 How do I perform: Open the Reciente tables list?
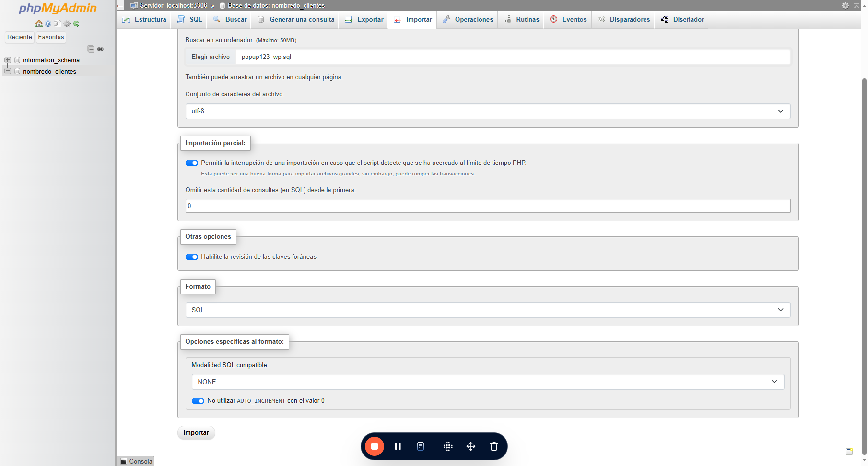click(20, 37)
